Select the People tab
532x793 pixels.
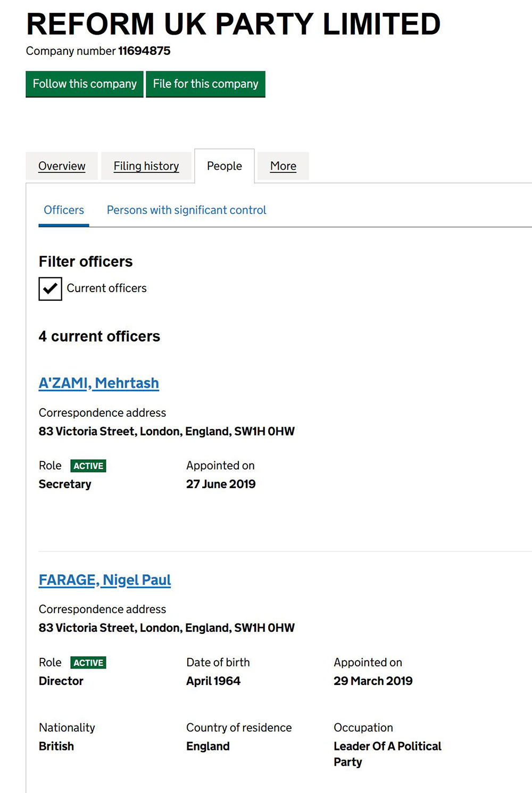[x=225, y=166]
